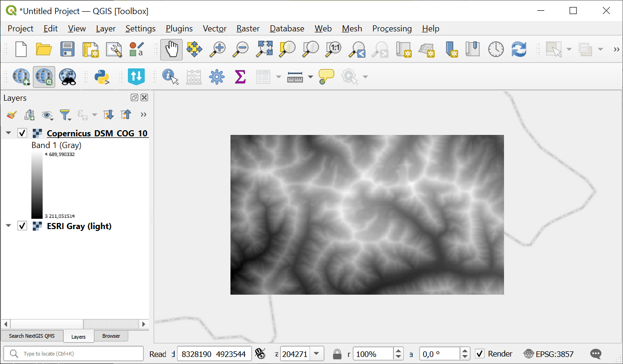Open the Raster menu
The width and height of the screenshot is (623, 364).
click(x=248, y=29)
